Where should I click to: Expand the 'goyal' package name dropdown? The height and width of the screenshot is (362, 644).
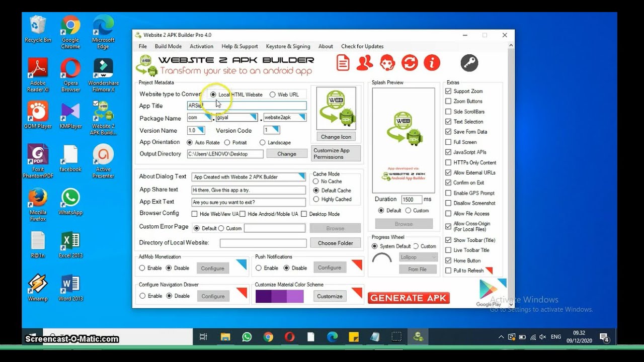(x=253, y=117)
